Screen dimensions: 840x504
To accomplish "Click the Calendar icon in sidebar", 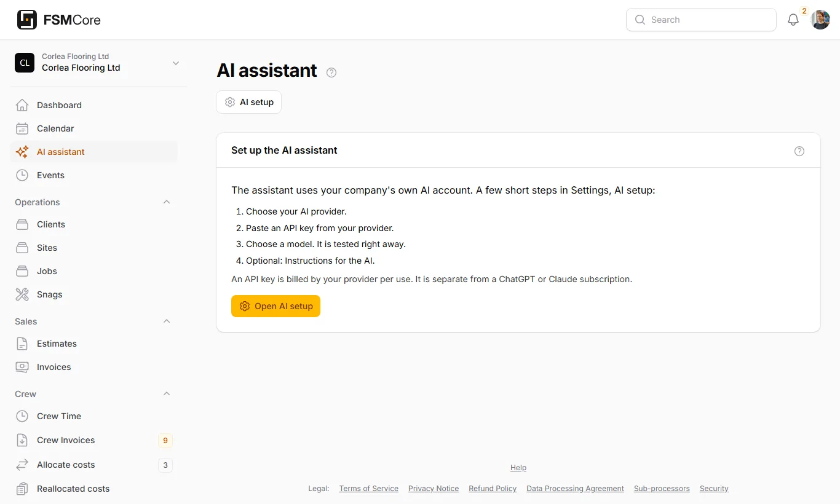I will coord(22,128).
